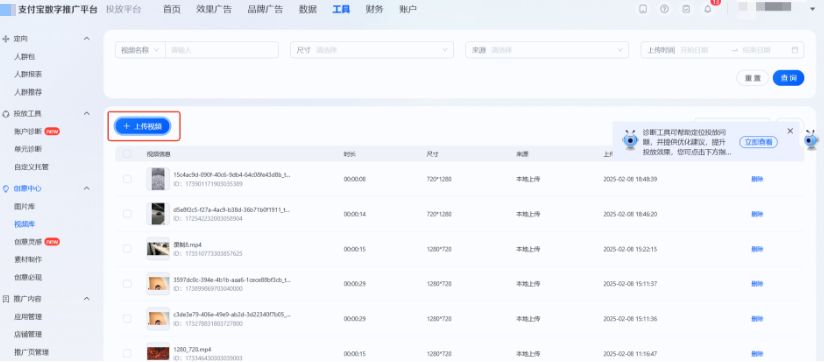
Task: Go to 首页 in top navigation
Action: [172, 9]
